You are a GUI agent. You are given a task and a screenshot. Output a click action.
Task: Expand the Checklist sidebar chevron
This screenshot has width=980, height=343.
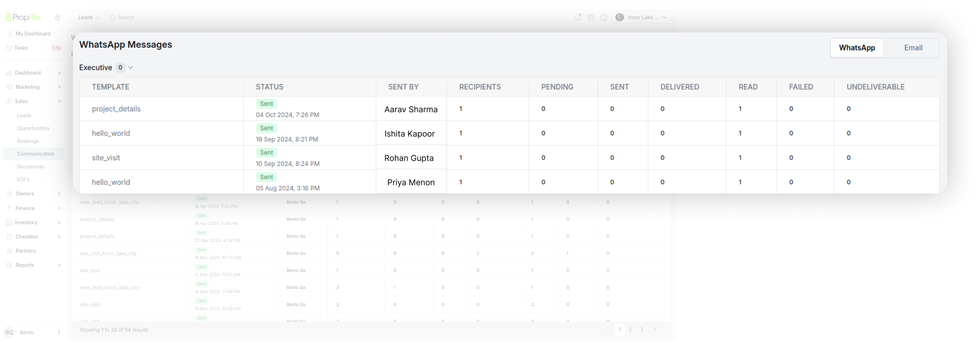point(59,237)
